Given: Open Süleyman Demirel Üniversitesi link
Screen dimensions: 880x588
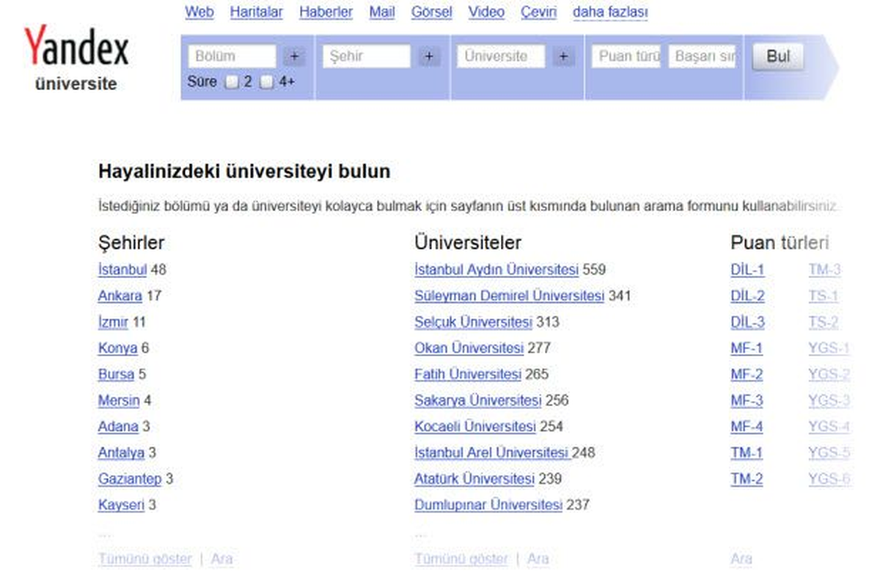Looking at the screenshot, I should click(510, 295).
